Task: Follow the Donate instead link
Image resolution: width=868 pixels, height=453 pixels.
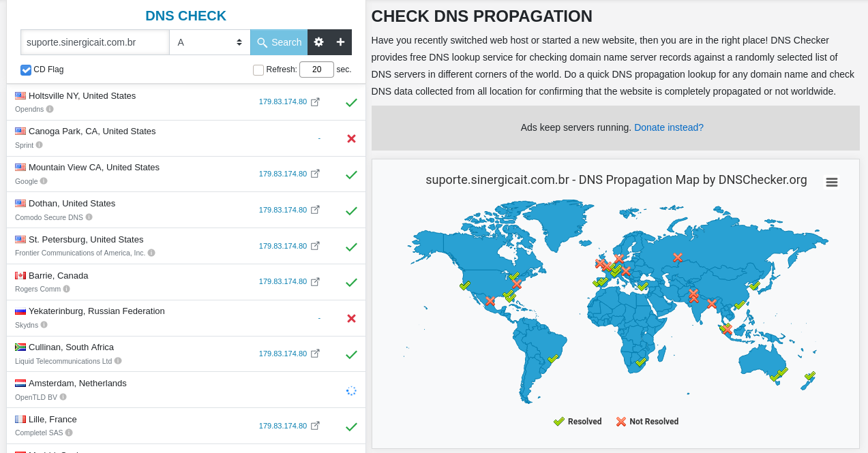Action: (669, 127)
